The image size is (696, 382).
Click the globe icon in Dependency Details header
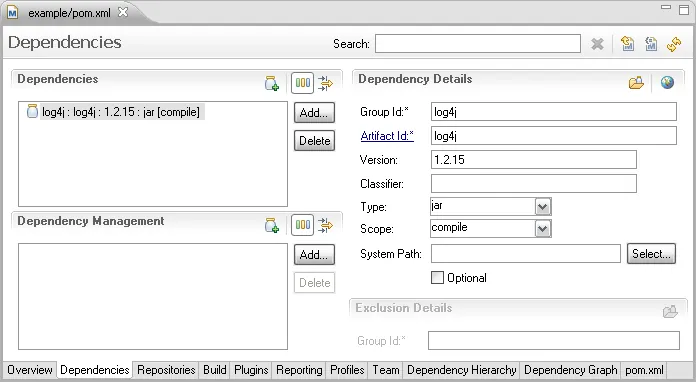(x=667, y=83)
